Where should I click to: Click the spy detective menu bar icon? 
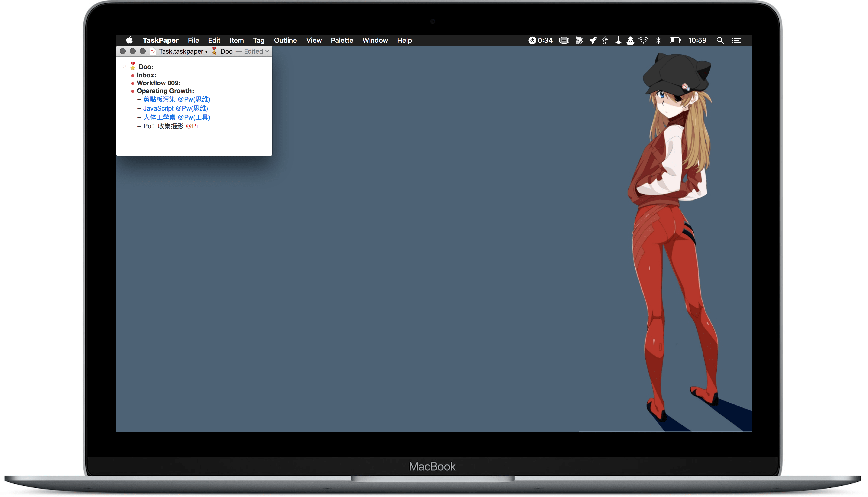coord(630,40)
